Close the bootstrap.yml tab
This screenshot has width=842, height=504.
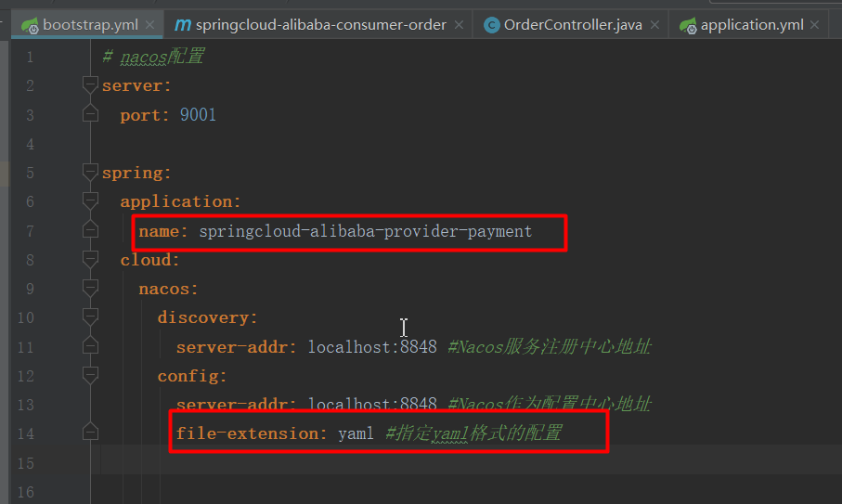(x=150, y=25)
